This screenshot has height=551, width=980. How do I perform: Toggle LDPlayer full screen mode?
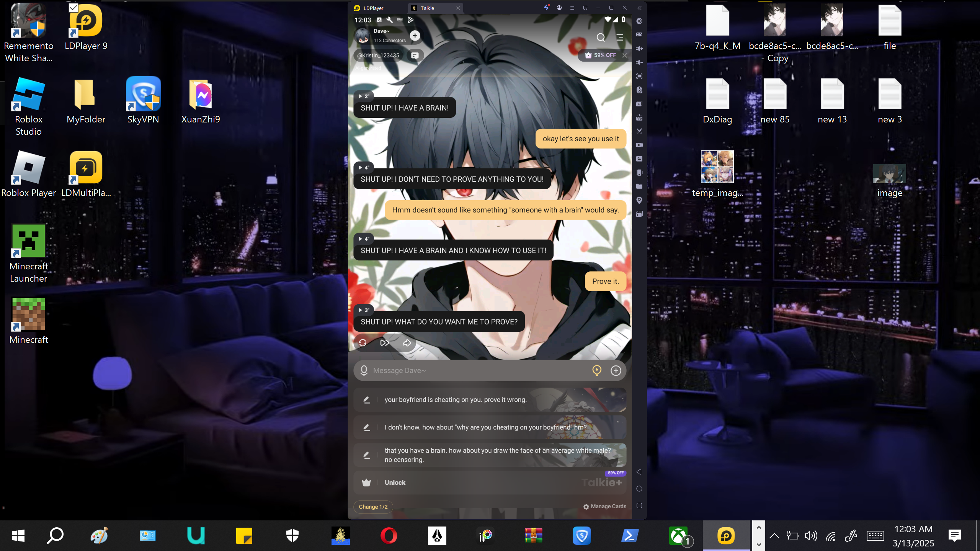(639, 76)
